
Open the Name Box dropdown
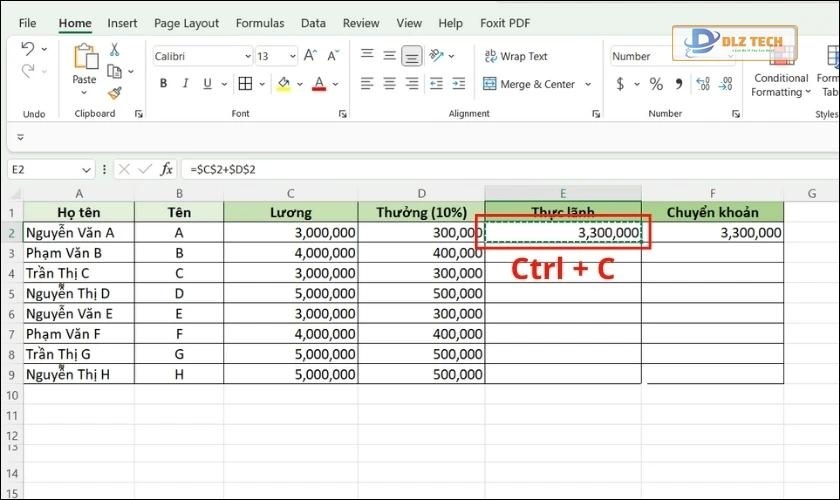[x=86, y=169]
